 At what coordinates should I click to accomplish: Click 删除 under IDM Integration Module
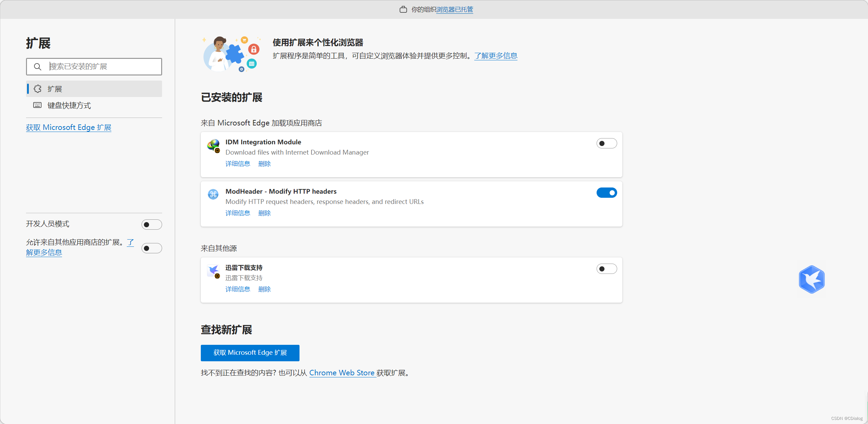click(x=264, y=163)
